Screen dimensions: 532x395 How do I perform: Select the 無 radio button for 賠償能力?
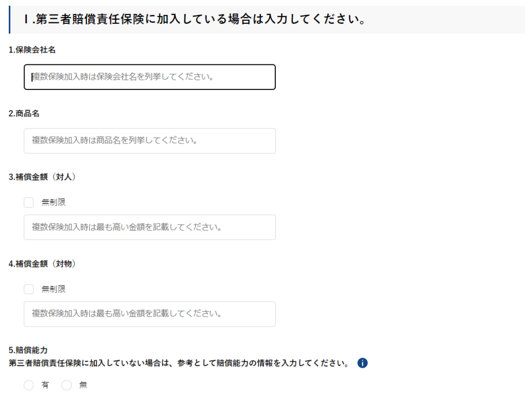pyautogui.click(x=66, y=385)
